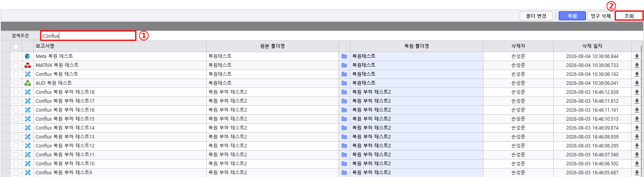The image size is (644, 177).
Task: Click report name Conflux 복원 부하 테스트12
Action: coord(65,146)
